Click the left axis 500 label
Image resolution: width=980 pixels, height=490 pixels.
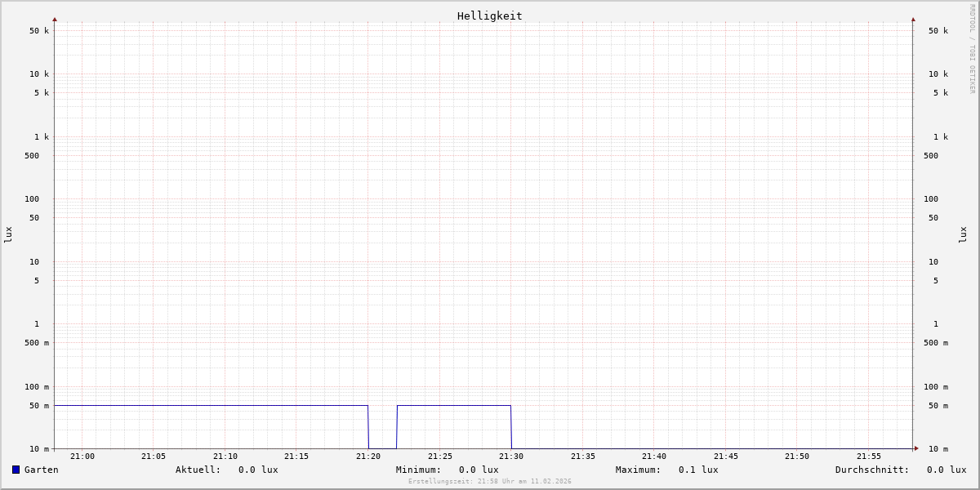(32, 156)
